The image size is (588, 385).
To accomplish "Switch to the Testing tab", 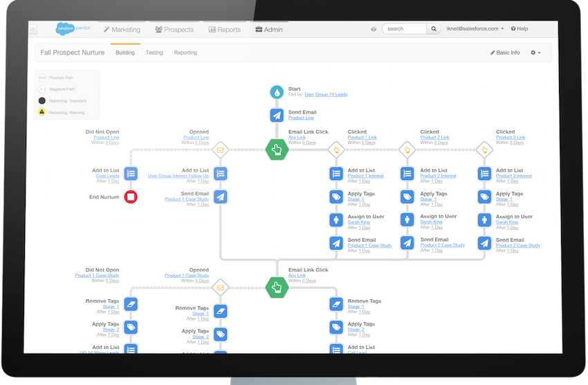I will point(154,53).
